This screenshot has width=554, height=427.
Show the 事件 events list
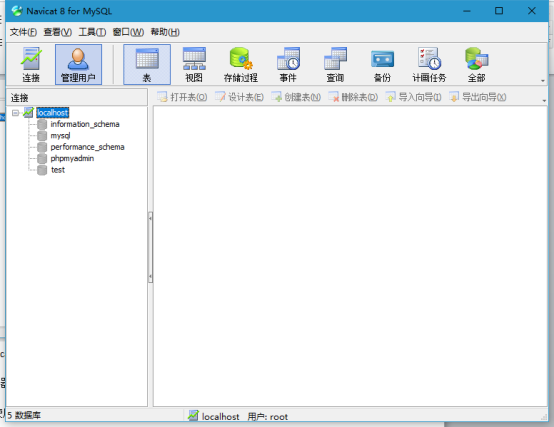pos(288,65)
